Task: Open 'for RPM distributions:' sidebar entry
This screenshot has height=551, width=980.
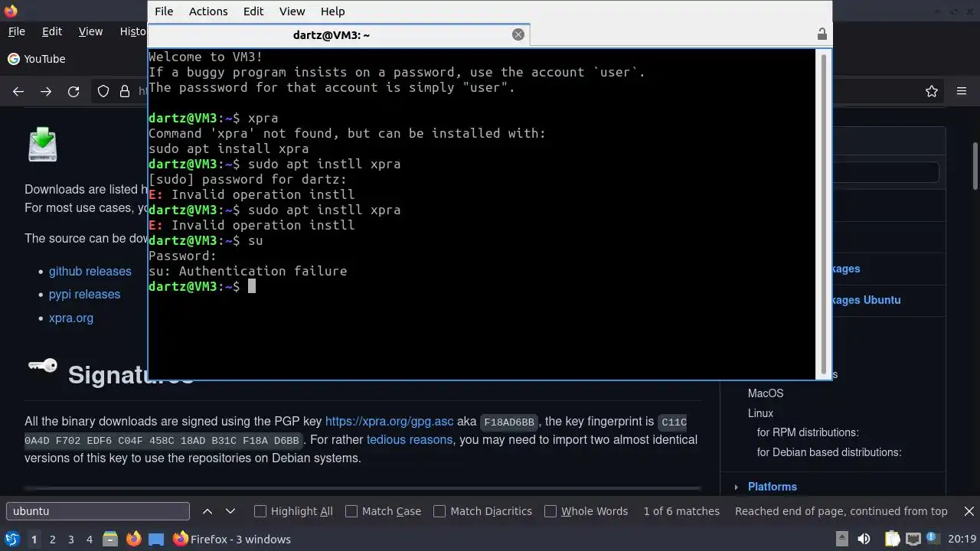Action: click(x=808, y=432)
